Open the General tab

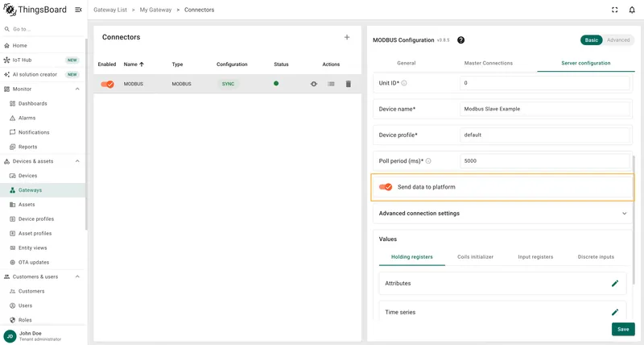click(407, 64)
